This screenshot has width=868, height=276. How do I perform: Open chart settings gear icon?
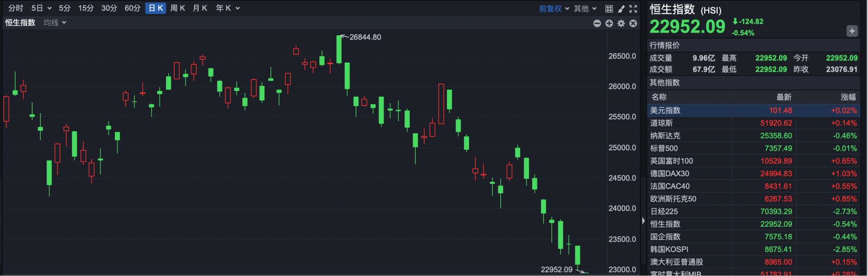(x=621, y=23)
